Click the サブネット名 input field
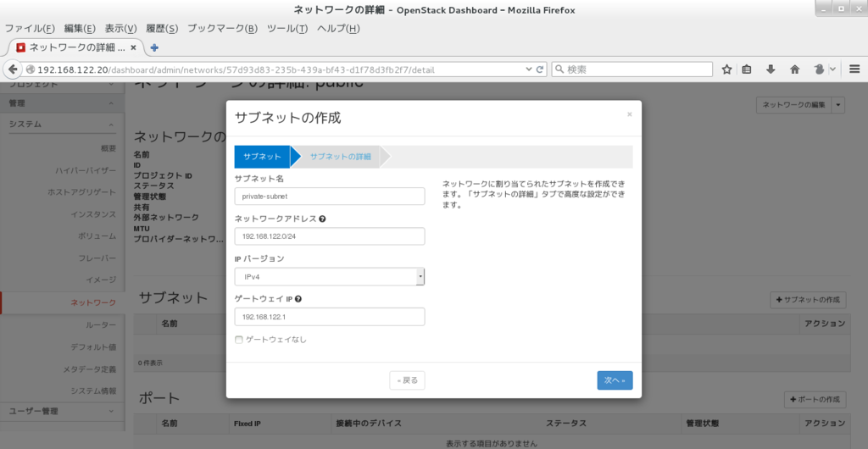 tap(330, 197)
